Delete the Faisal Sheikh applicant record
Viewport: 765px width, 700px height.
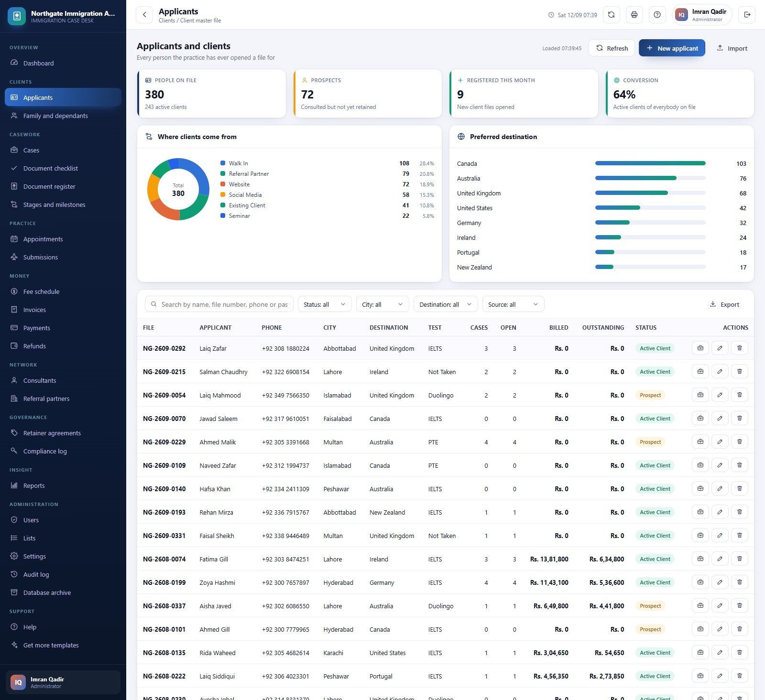tap(739, 535)
